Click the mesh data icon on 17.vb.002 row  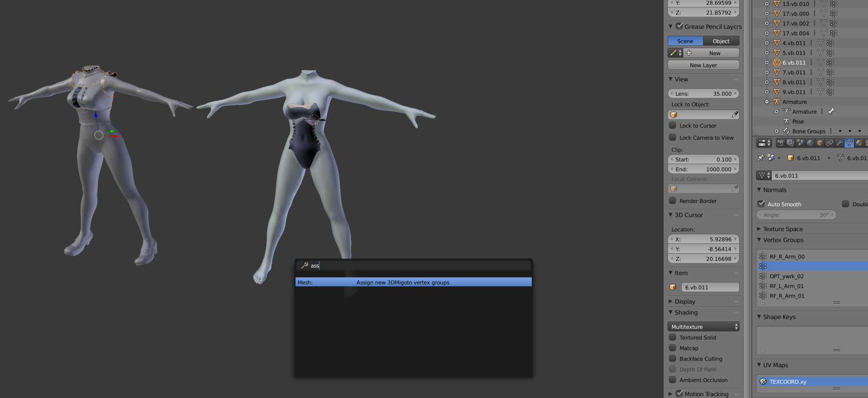[x=824, y=24]
